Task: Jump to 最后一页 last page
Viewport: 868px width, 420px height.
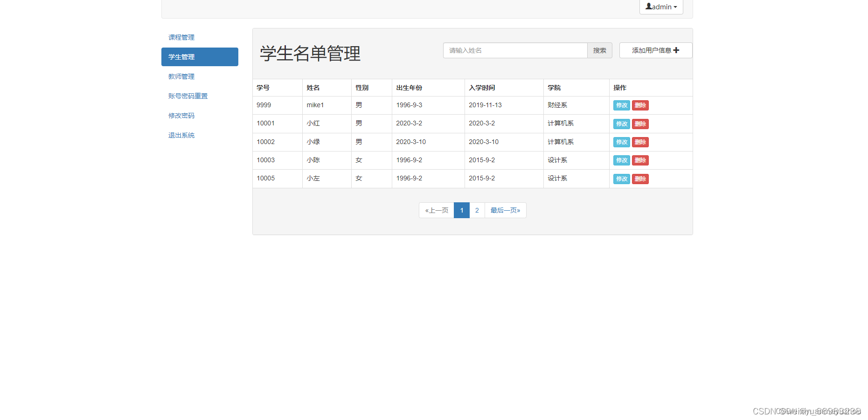Action: click(506, 210)
